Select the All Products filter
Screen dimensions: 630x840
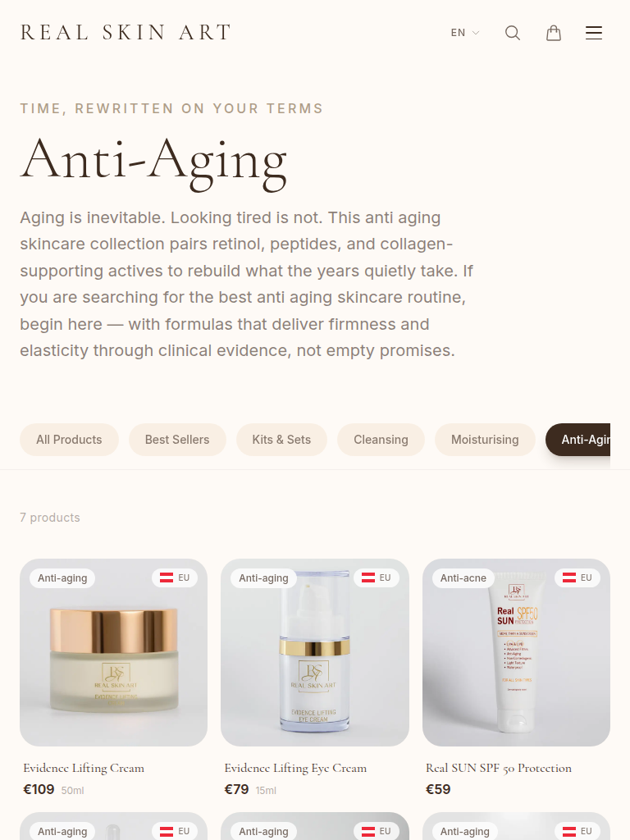(69, 440)
